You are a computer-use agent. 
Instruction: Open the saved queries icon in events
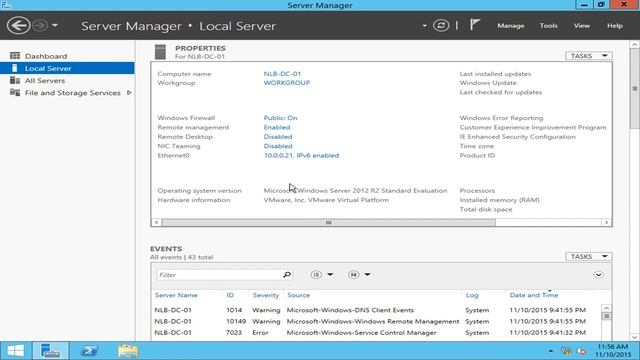[353, 275]
